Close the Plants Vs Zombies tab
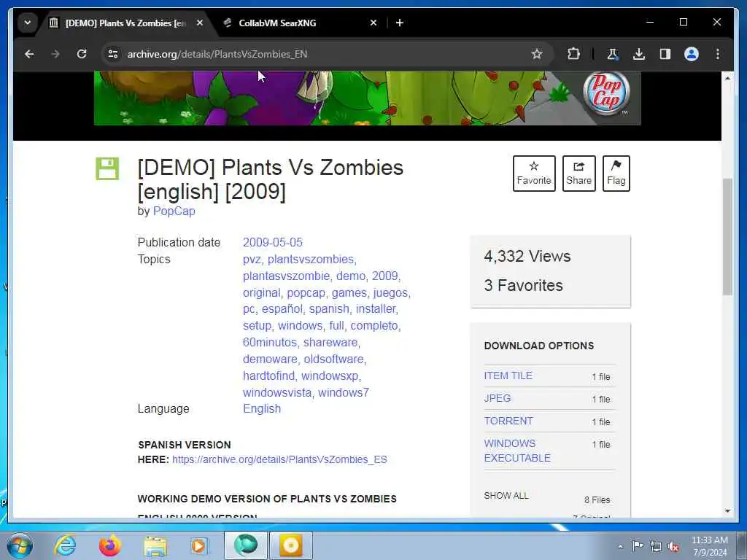Viewport: 747px width, 560px height. tap(200, 23)
